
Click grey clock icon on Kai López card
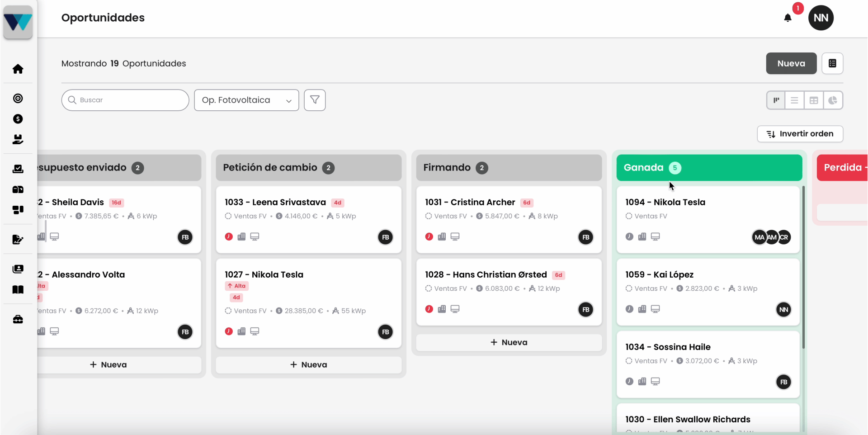click(629, 309)
